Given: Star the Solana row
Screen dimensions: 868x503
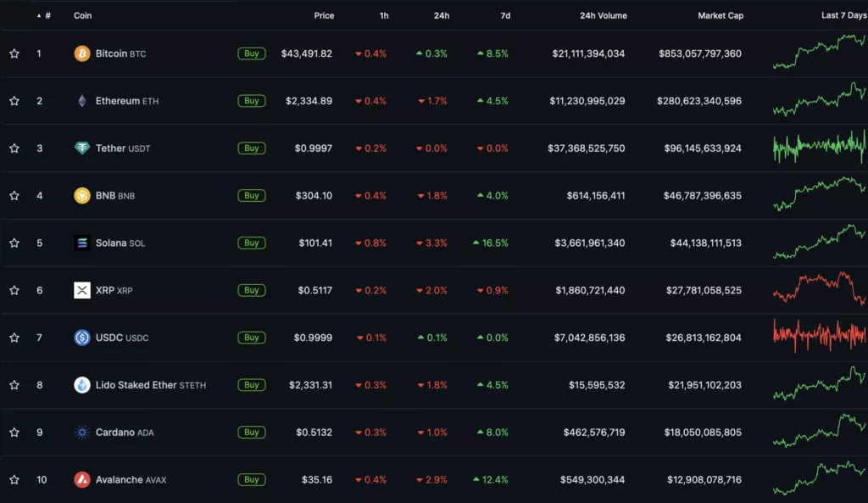Looking at the screenshot, I should [x=14, y=243].
